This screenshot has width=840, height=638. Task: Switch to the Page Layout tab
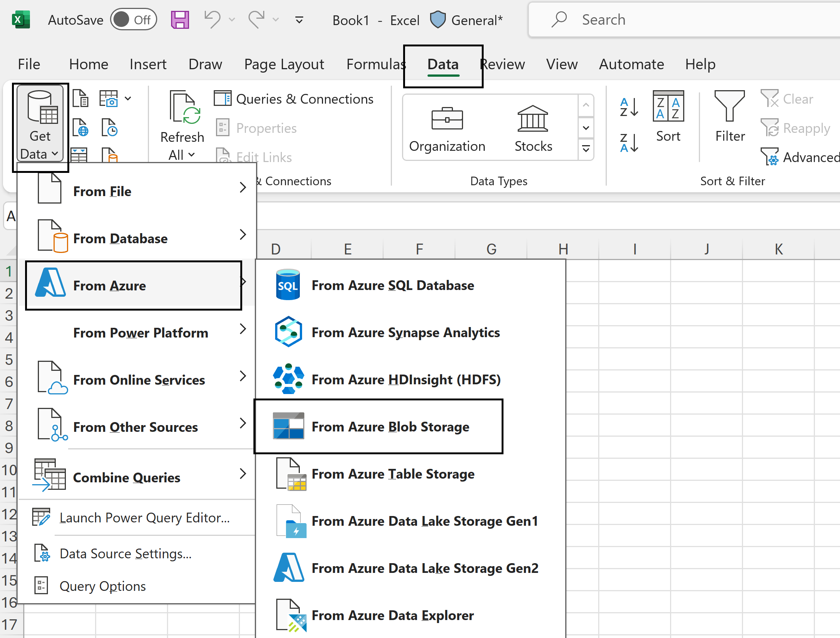pos(284,64)
